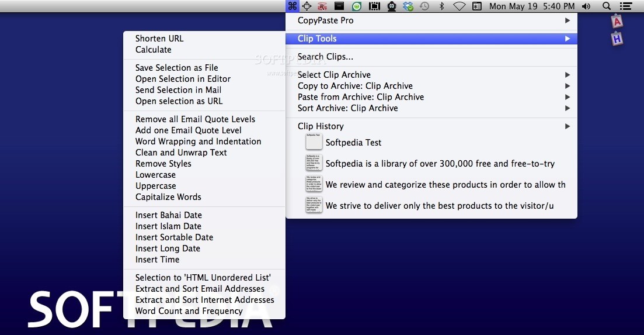644x335 pixels.
Task: Open the Dropbox menu bar icon
Action: [x=408, y=6]
